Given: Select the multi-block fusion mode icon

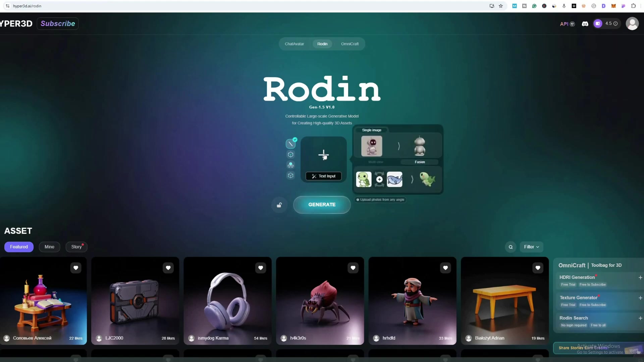Looking at the screenshot, I should pos(290,165).
